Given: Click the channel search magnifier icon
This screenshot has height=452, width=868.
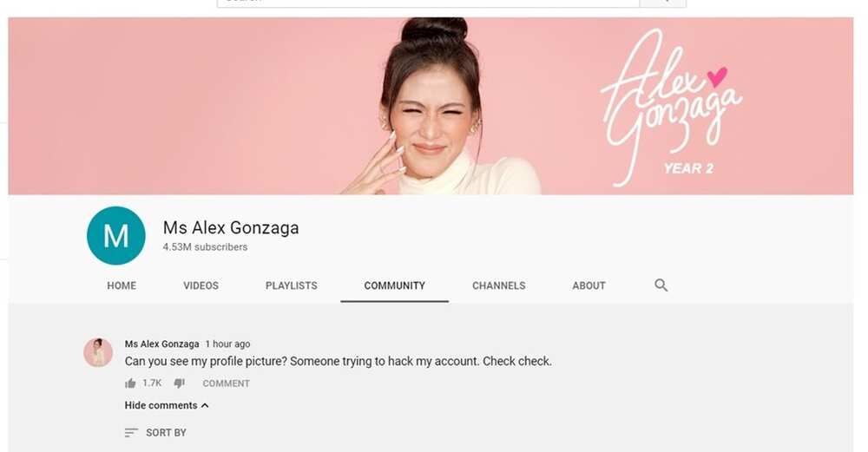Looking at the screenshot, I should tap(661, 285).
